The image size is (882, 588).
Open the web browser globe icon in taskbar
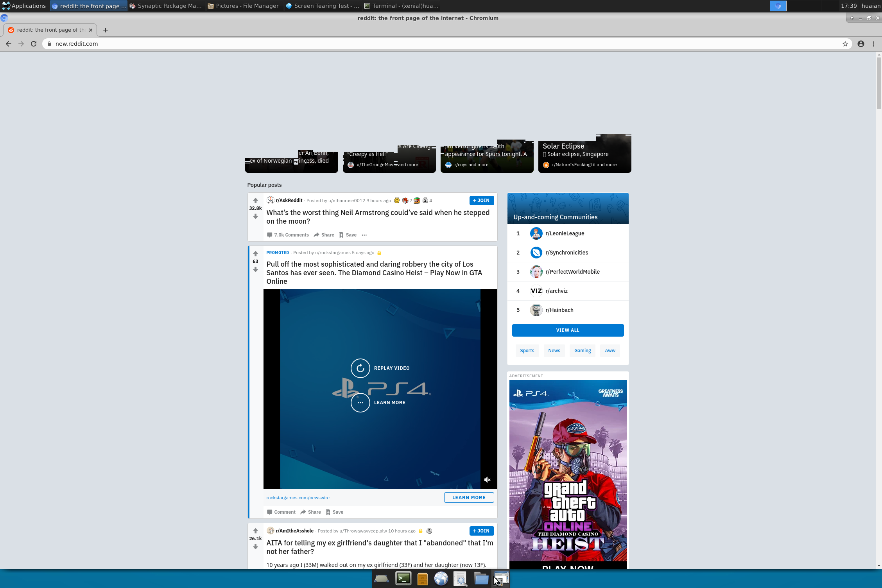tap(441, 578)
